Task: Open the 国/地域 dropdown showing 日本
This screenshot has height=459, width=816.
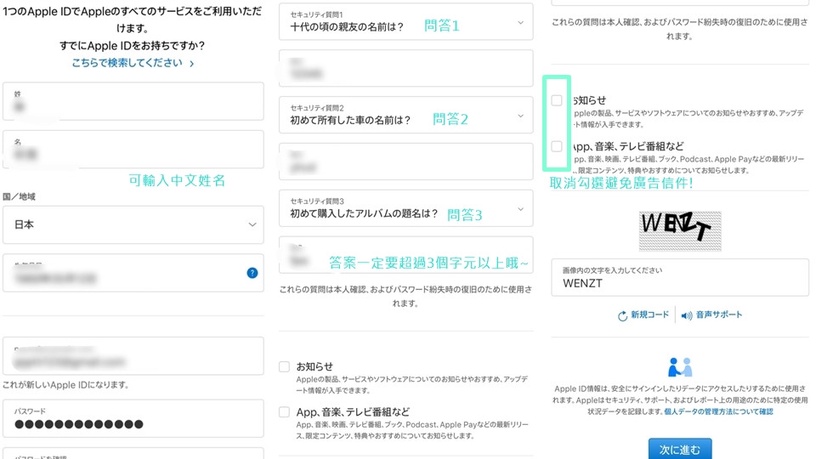Action: [133, 225]
